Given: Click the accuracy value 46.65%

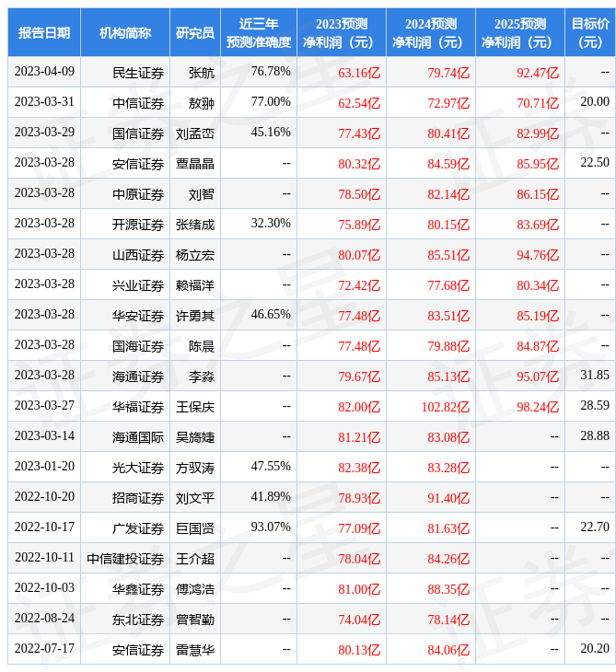Looking at the screenshot, I should point(271,315).
